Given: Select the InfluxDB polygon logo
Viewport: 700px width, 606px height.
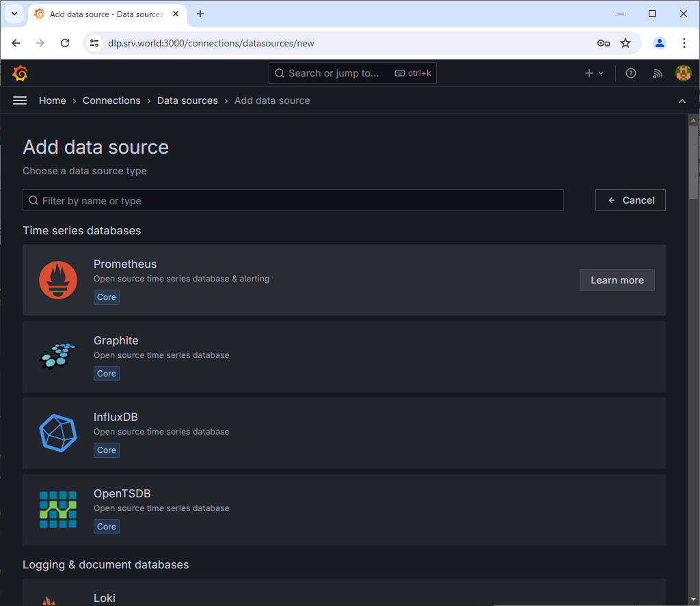Looking at the screenshot, I should pyautogui.click(x=58, y=433).
